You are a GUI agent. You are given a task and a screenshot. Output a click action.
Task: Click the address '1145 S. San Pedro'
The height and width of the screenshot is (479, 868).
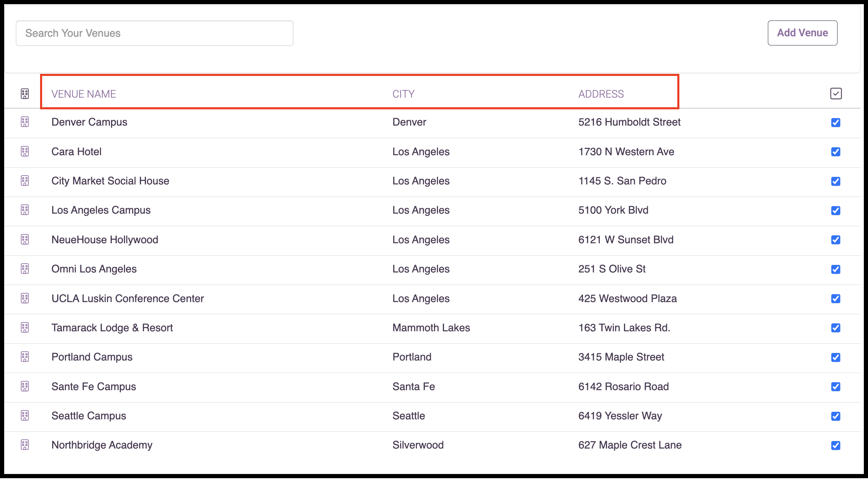tap(622, 181)
